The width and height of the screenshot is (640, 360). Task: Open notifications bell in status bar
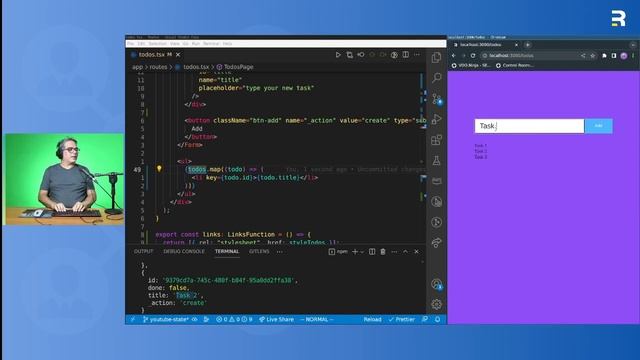438,320
